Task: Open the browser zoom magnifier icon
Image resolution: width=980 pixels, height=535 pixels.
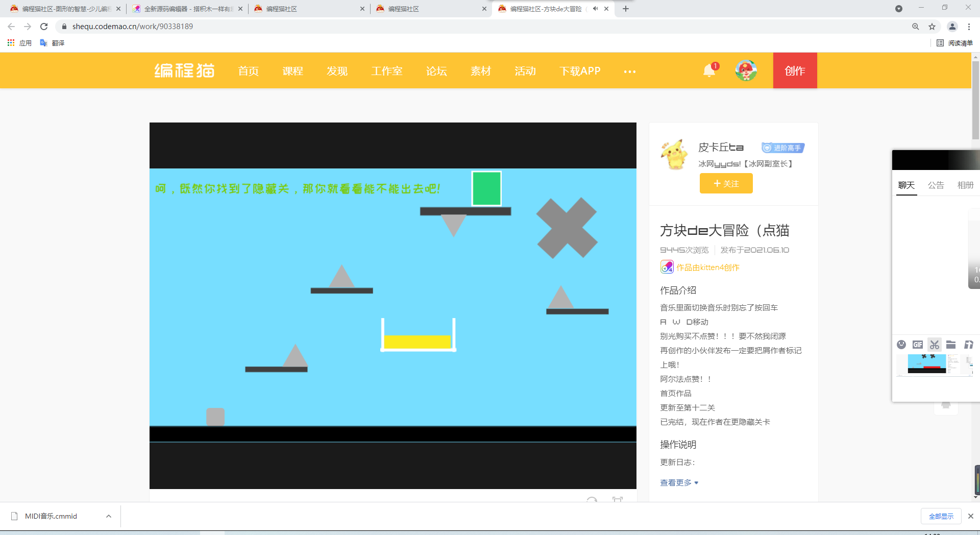Action: point(916,27)
